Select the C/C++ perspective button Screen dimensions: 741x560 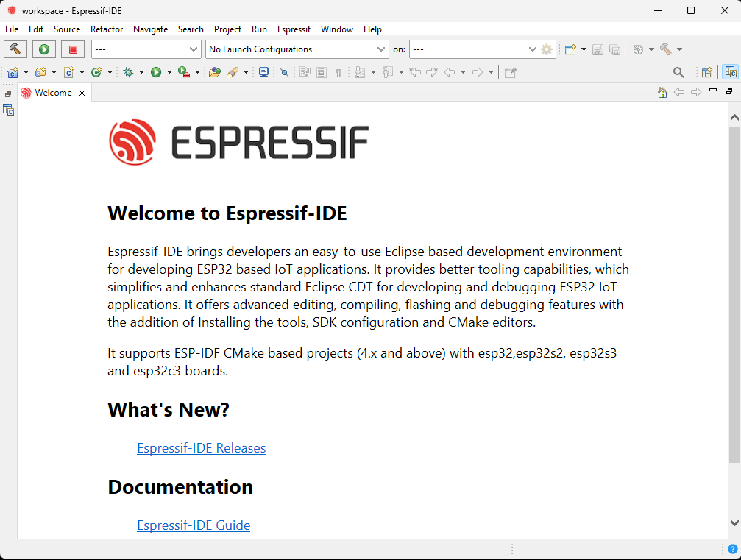tap(731, 72)
